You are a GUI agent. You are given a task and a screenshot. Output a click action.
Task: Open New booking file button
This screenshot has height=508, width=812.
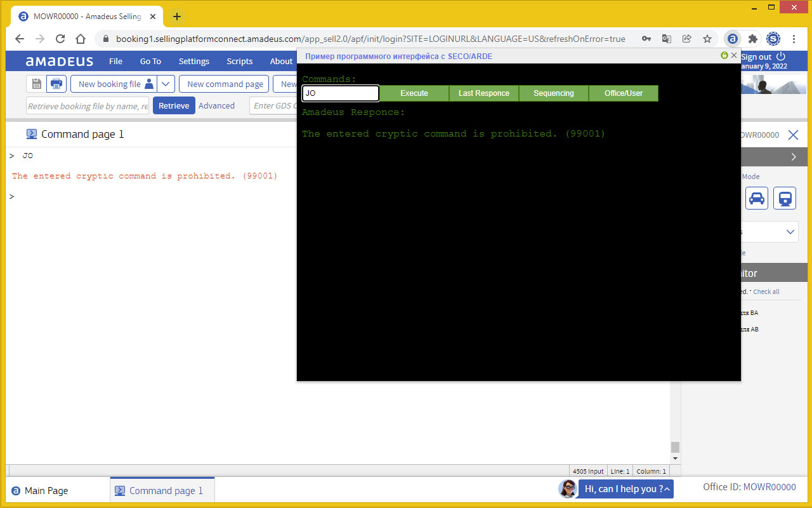(x=114, y=84)
